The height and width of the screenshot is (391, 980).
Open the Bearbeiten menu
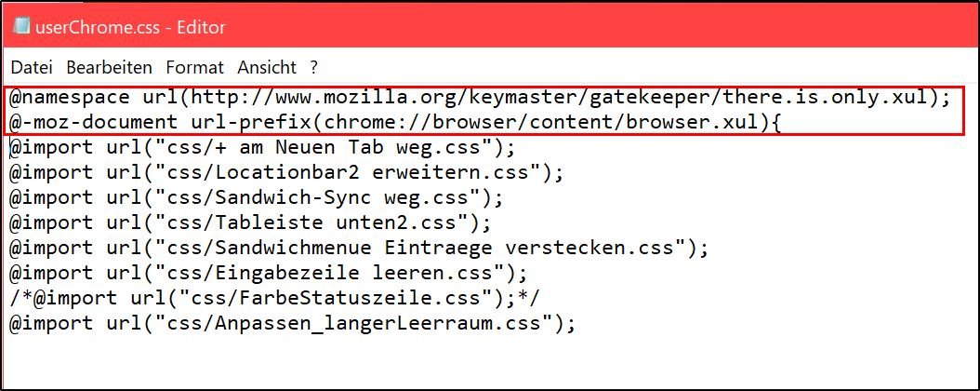(109, 68)
